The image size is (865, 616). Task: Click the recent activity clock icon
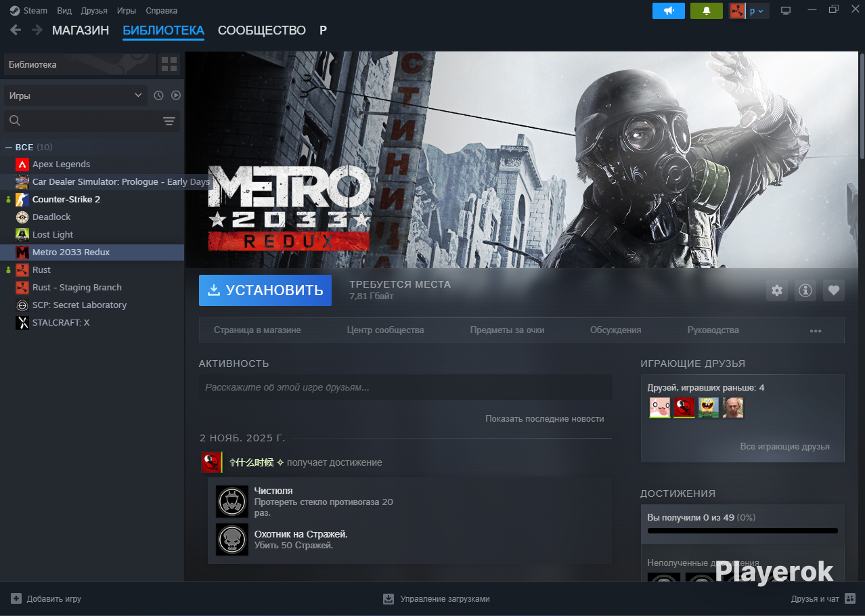coord(158,95)
